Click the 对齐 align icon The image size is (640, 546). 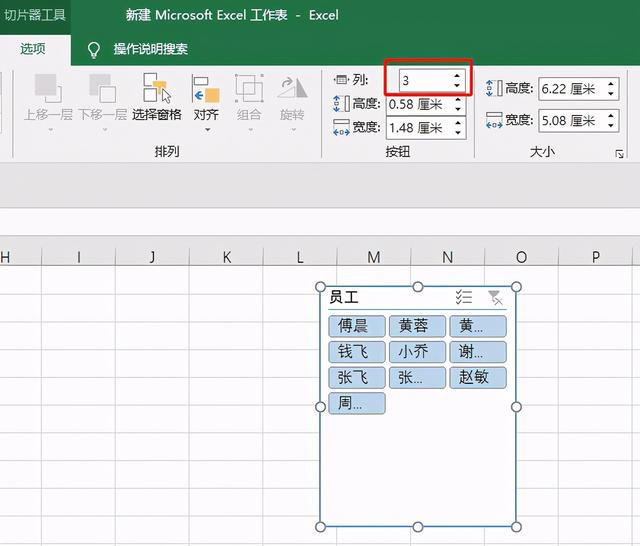point(206,89)
